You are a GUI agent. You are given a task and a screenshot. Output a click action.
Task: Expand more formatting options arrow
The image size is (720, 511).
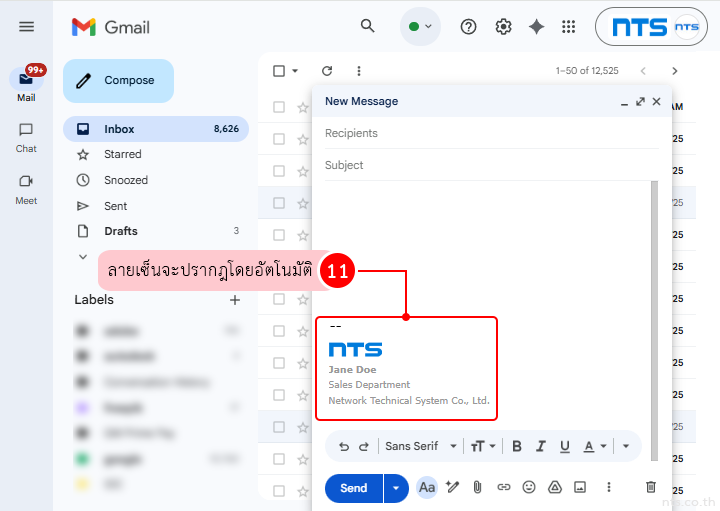pyautogui.click(x=625, y=446)
